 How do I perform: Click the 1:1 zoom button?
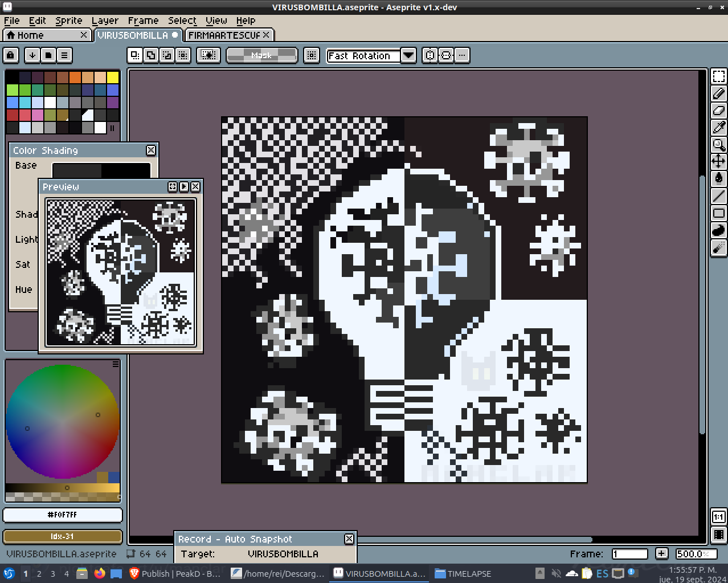click(x=718, y=517)
